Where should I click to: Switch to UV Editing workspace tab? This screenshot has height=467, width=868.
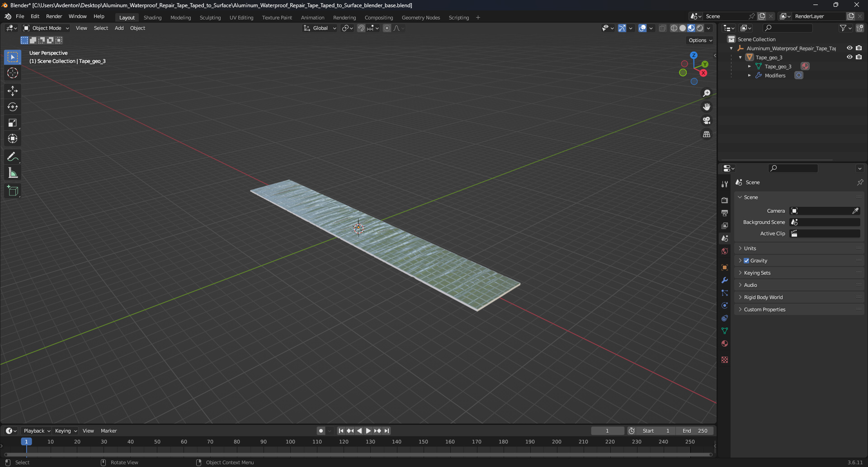click(x=241, y=18)
